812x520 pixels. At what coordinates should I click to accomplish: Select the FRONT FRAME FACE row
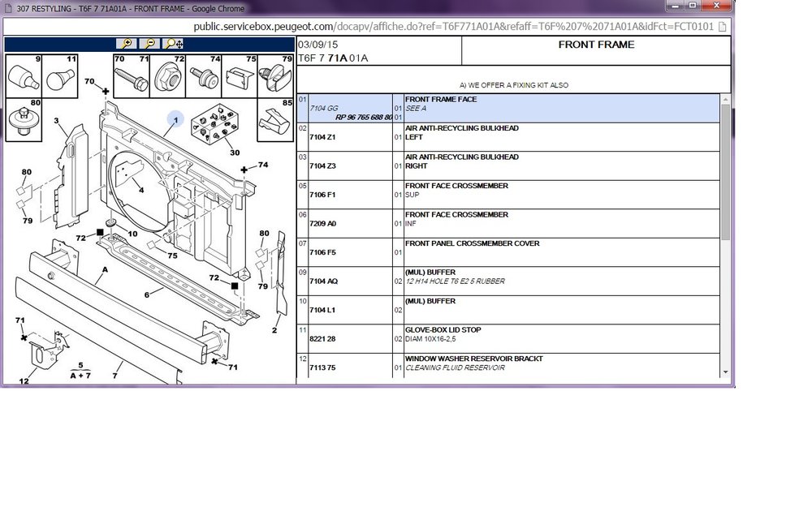click(508, 108)
